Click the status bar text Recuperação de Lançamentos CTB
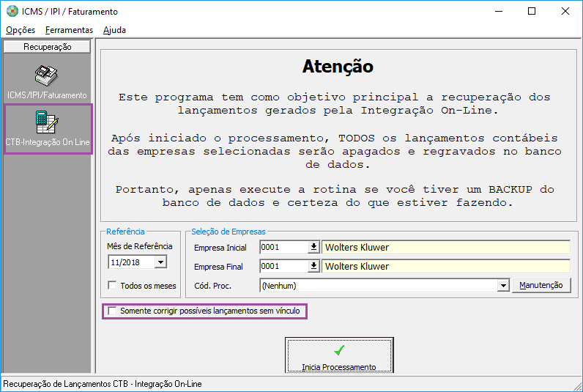 [x=103, y=384]
